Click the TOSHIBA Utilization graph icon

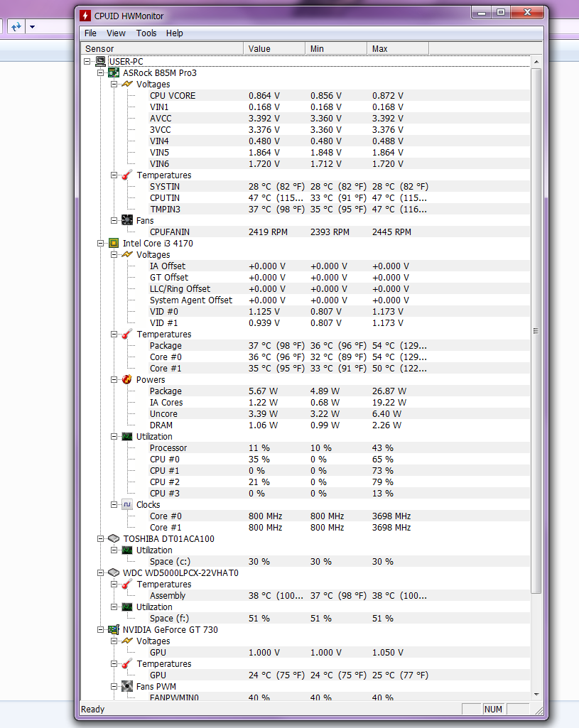click(x=127, y=550)
